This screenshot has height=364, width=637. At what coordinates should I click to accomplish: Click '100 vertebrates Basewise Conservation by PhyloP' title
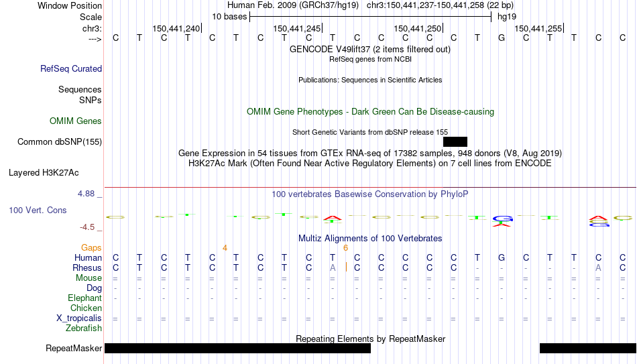[x=370, y=194]
